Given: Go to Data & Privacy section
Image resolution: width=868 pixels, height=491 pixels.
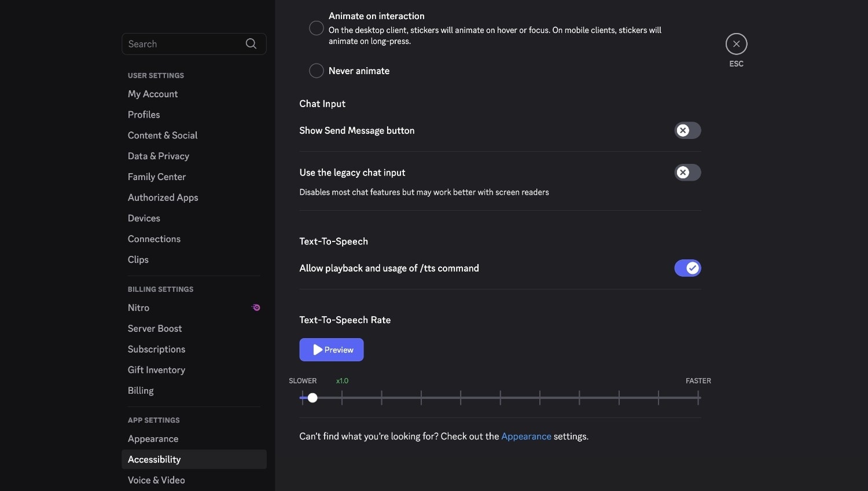Looking at the screenshot, I should click(159, 156).
